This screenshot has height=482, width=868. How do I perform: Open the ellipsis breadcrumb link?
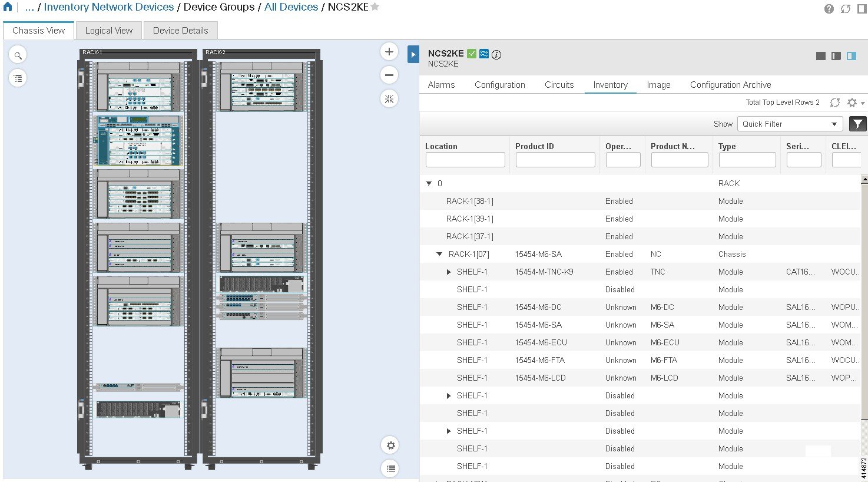(29, 7)
